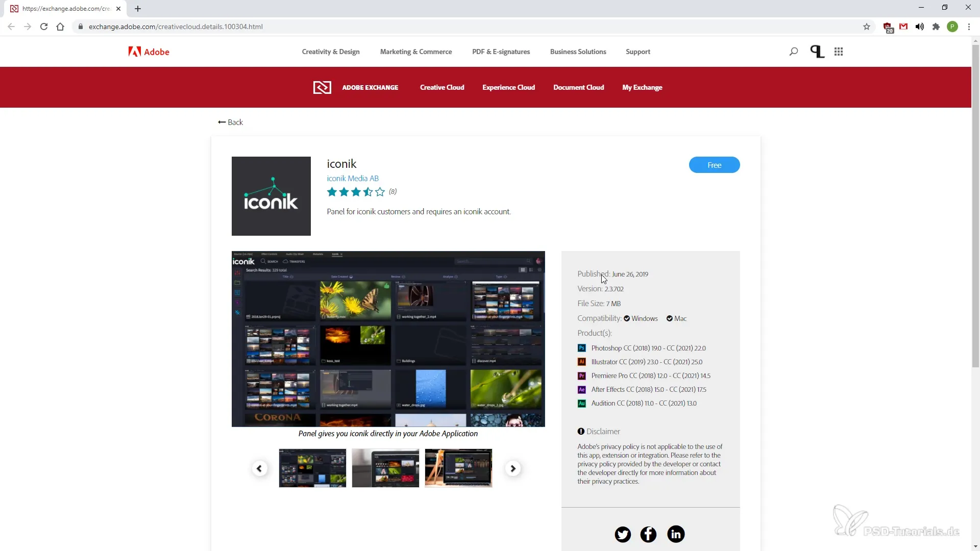Open the user profile avatar icon
This screenshot has height=551, width=980.
817,52
